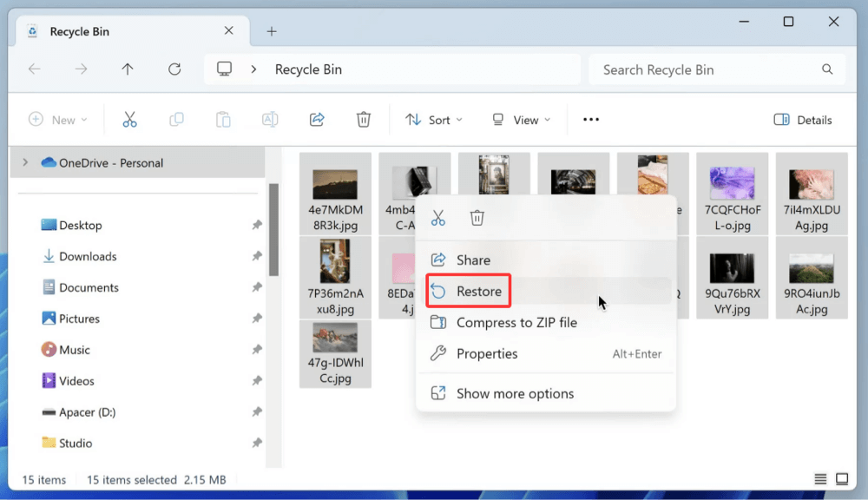Open the Sort dropdown
The width and height of the screenshot is (868, 500).
pyautogui.click(x=434, y=120)
